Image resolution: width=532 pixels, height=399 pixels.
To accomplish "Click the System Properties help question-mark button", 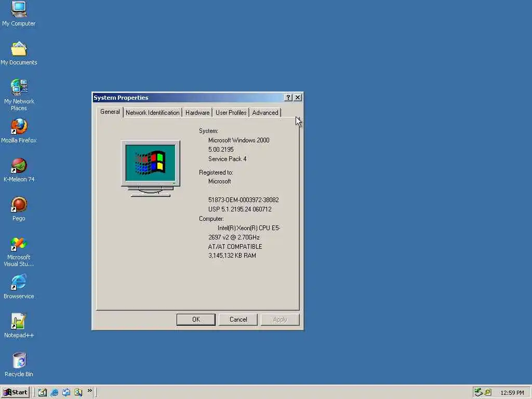I will coord(288,97).
